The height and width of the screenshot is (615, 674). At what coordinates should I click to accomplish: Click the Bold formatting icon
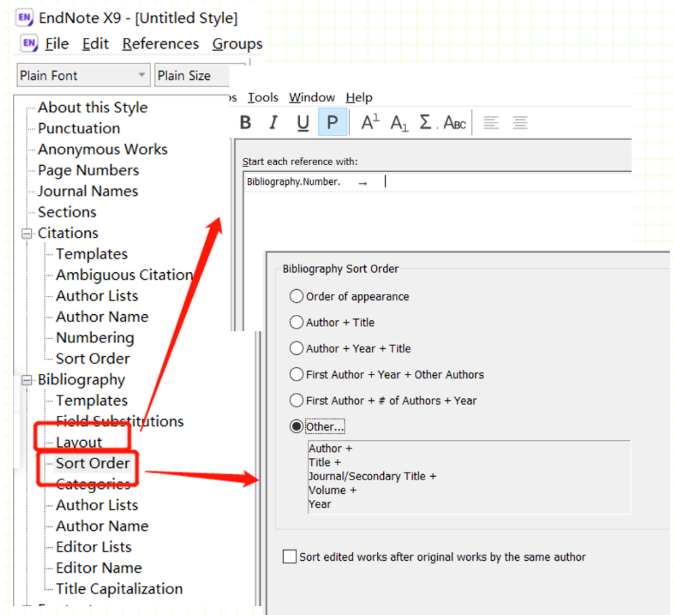pyautogui.click(x=245, y=123)
